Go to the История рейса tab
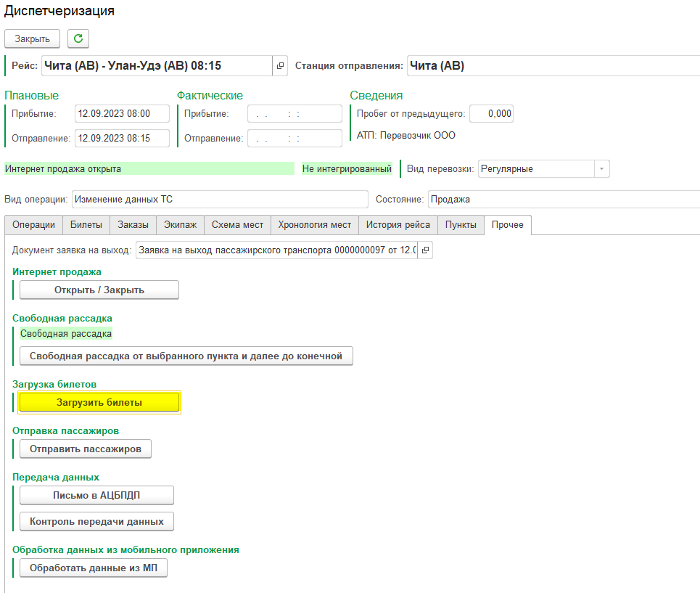Viewport: 700px width, 593px height. (398, 225)
